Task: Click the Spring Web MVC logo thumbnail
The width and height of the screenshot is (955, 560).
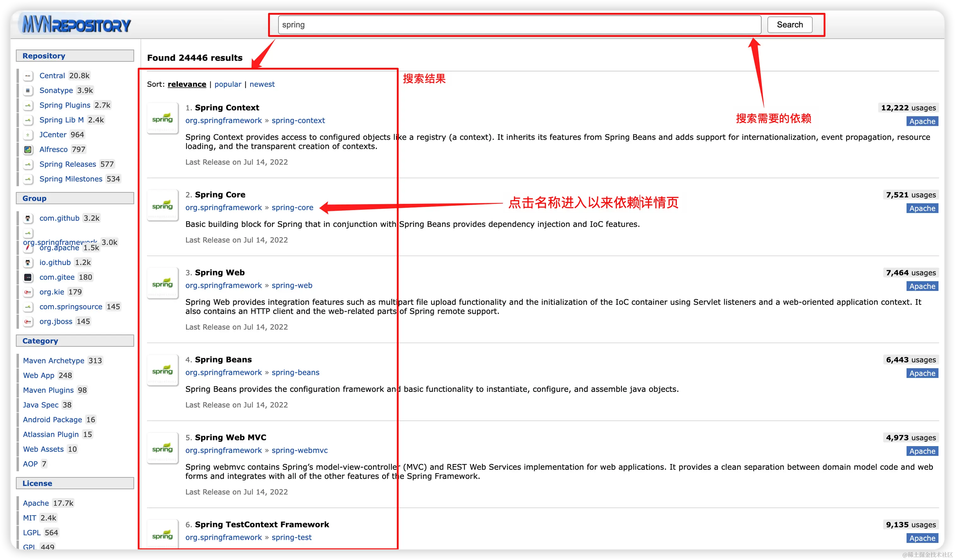Action: tap(163, 448)
